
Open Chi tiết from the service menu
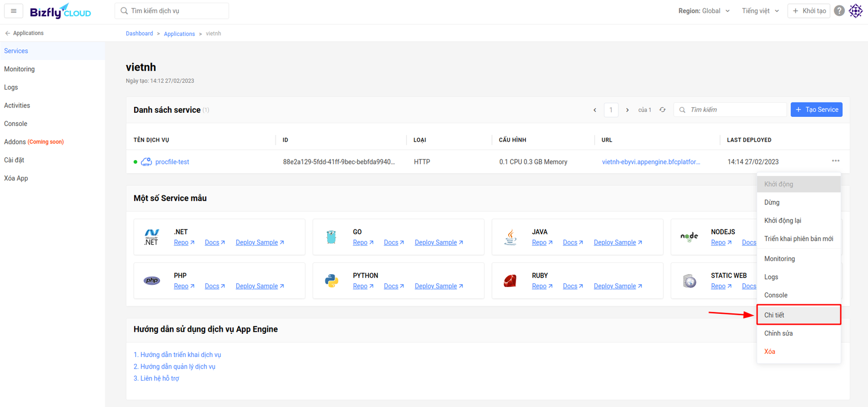pyautogui.click(x=799, y=315)
